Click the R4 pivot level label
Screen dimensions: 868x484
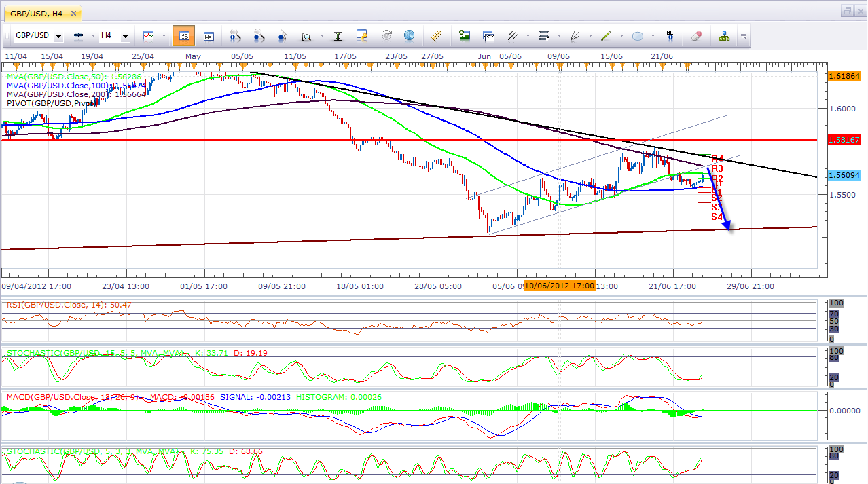pos(717,160)
